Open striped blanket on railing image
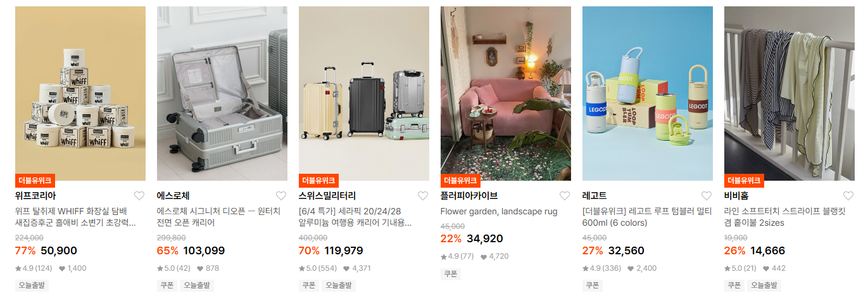Screen dimensions: 868x305 pyautogui.click(x=789, y=93)
